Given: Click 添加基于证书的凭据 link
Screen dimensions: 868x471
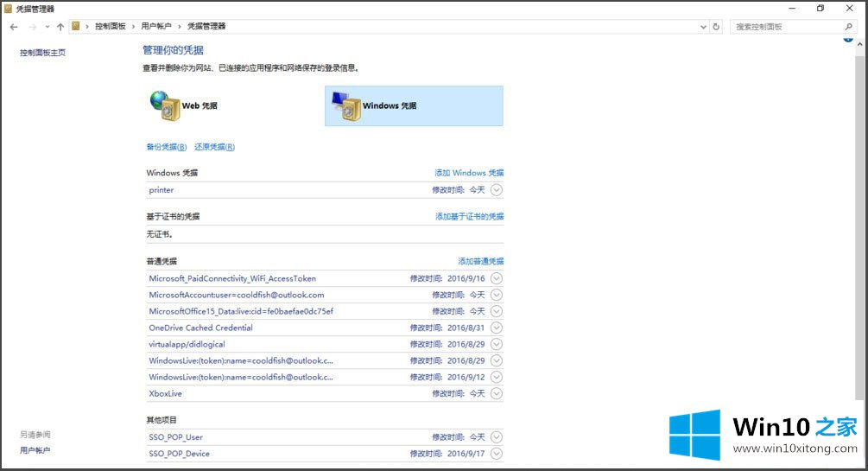Looking at the screenshot, I should point(470,217).
